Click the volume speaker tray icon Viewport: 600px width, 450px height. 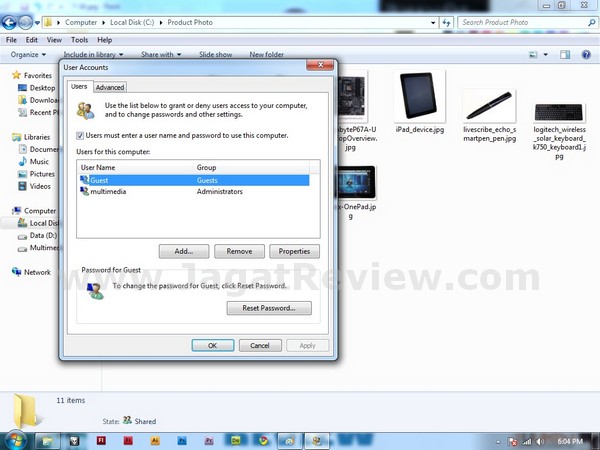[538, 440]
